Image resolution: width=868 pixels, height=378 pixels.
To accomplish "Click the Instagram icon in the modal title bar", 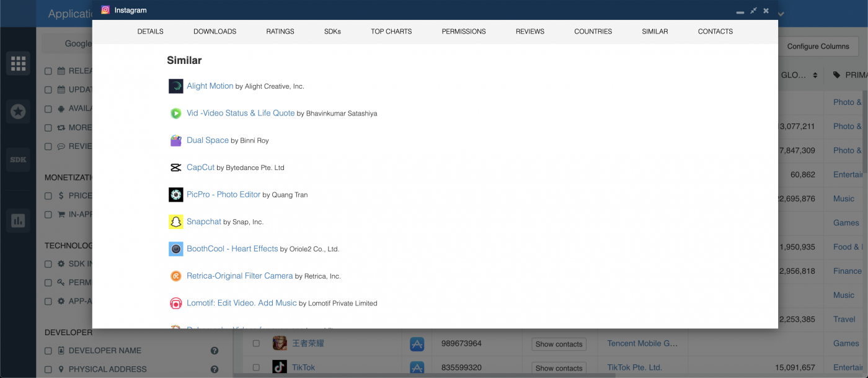I will point(104,10).
